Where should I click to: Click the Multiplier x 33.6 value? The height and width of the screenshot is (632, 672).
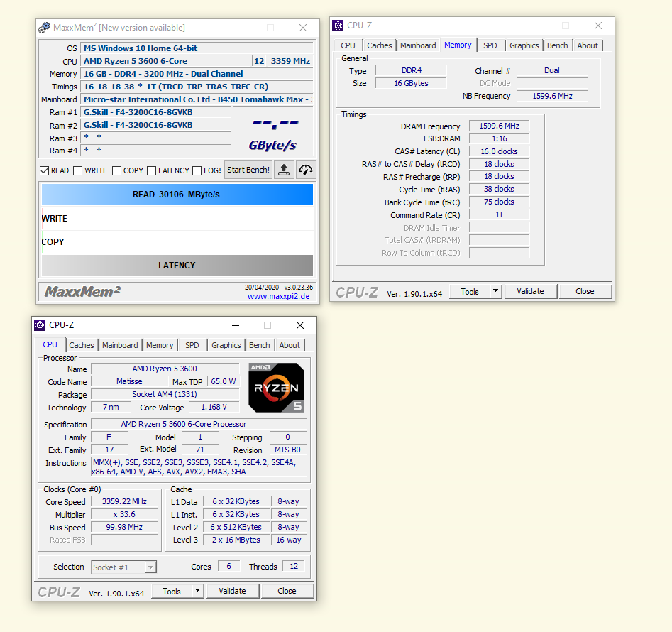pos(124,515)
